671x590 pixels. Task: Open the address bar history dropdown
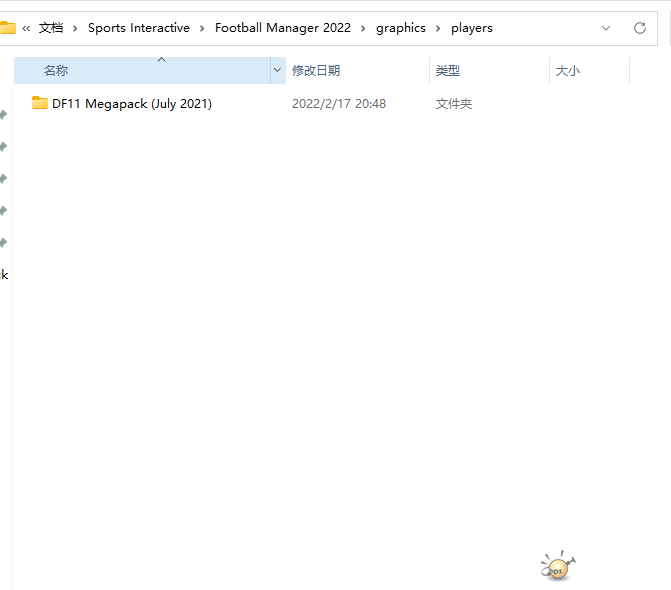606,28
